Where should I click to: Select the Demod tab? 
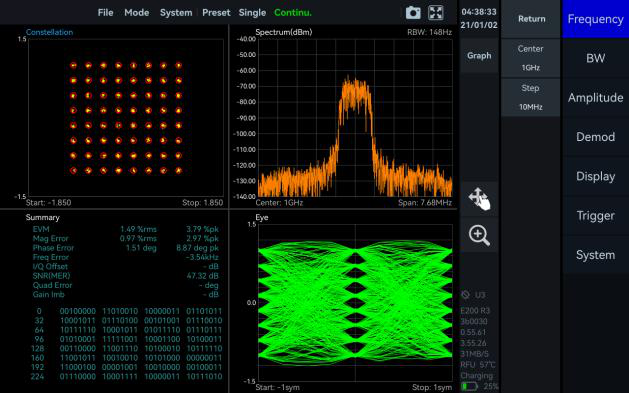[x=595, y=137]
